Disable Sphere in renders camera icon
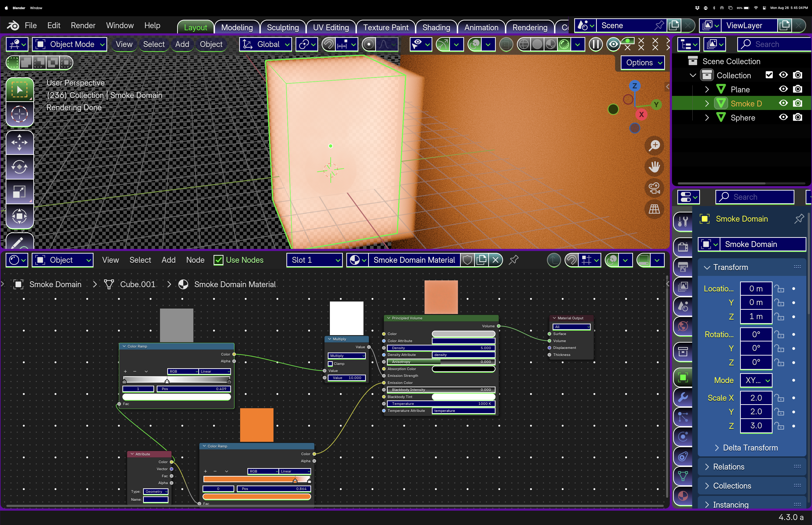This screenshot has width=812, height=525. [x=797, y=118]
